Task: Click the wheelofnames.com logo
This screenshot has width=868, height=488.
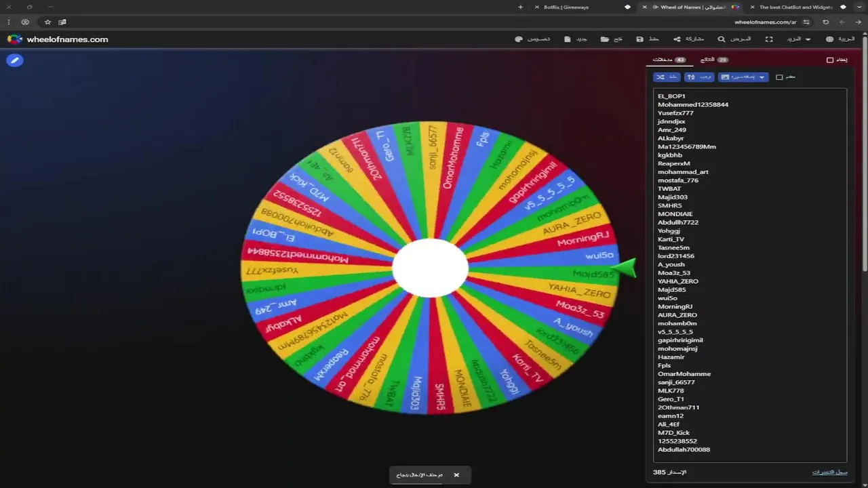Action: pyautogui.click(x=58, y=39)
